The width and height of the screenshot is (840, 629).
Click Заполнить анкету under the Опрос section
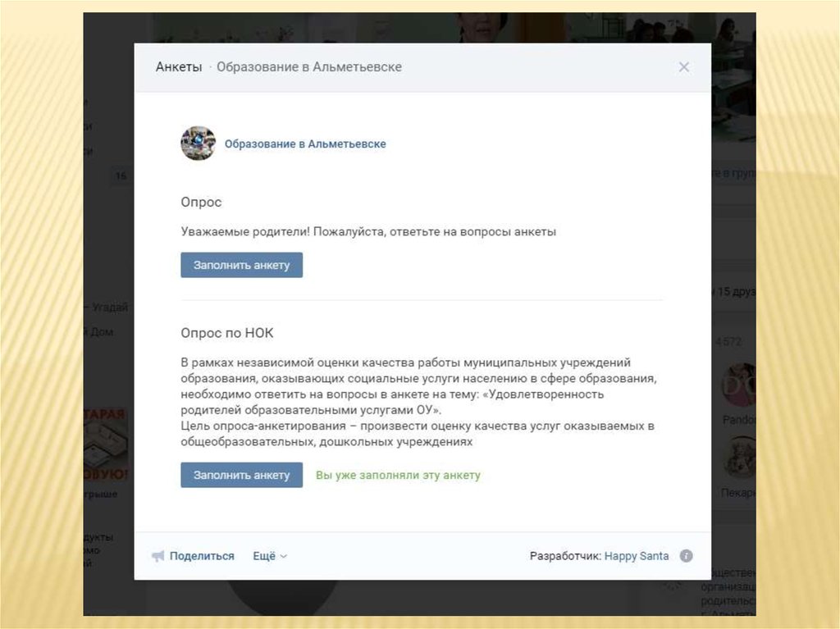(242, 265)
